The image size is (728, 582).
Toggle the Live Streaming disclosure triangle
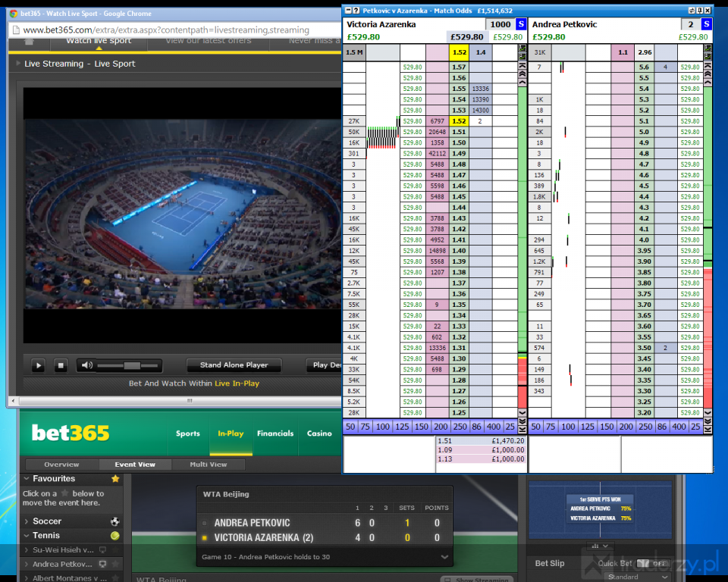pos(18,63)
